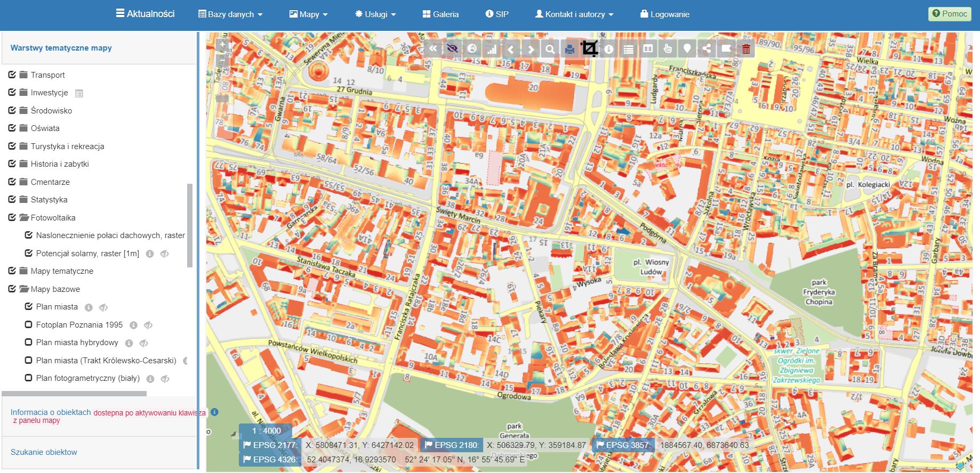980x473 pixels.
Task: Toggle Potencjał solarny raster layer checkbox
Action: [x=29, y=254]
